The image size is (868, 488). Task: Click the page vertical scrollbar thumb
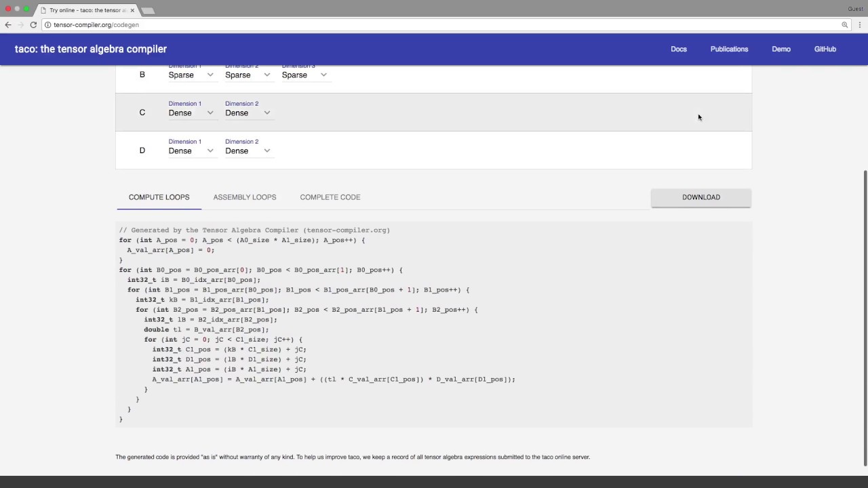point(865,318)
